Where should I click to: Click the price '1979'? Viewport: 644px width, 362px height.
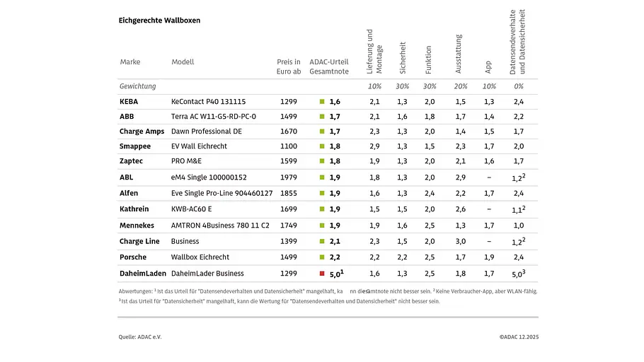[x=288, y=177]
